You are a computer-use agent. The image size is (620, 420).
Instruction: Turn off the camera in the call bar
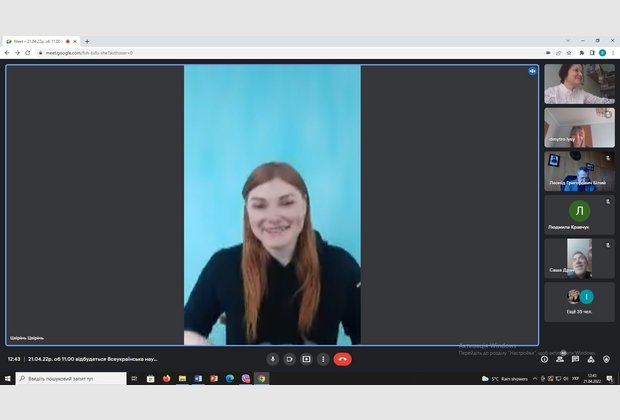click(289, 359)
